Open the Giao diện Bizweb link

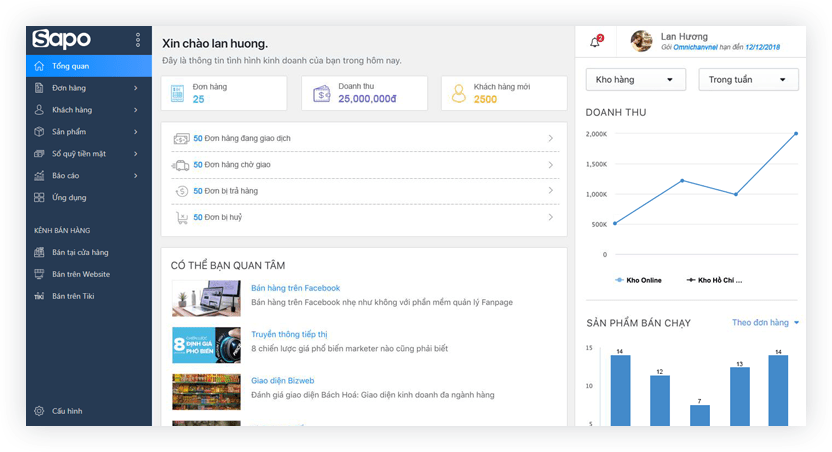[283, 380]
